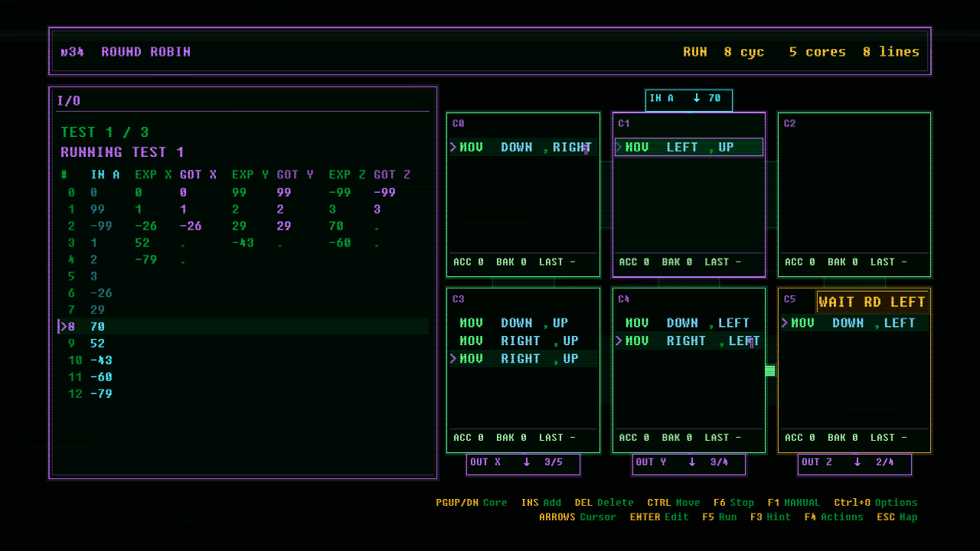This screenshot has height=551, width=980.
Task: Select the MOV LEFT, UP line in core C1
Action: [x=689, y=147]
